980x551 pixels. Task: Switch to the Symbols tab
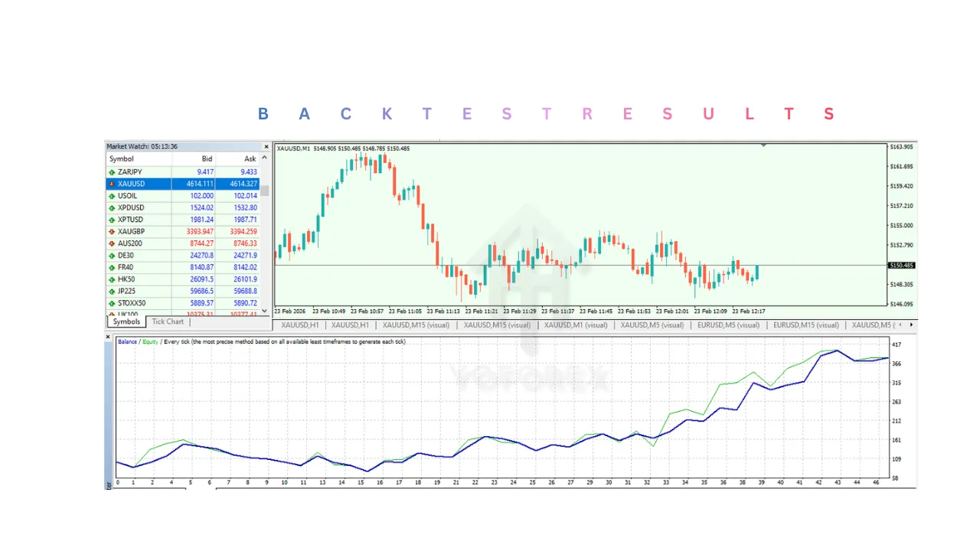[126, 322]
